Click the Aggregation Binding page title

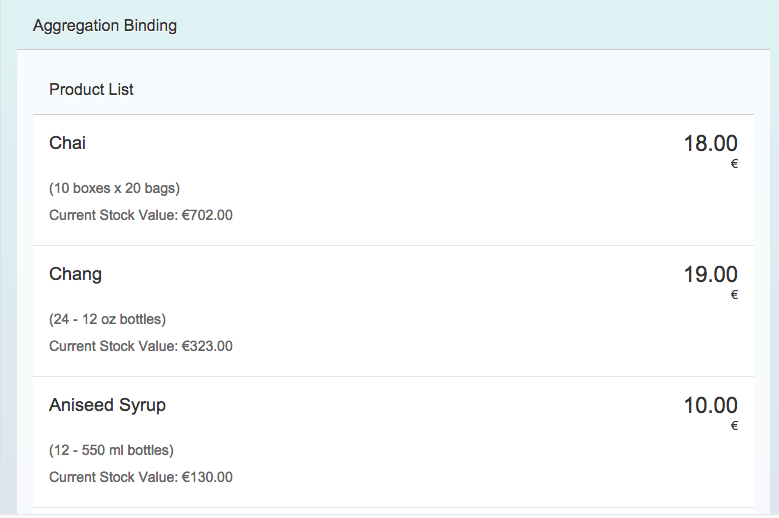(105, 26)
